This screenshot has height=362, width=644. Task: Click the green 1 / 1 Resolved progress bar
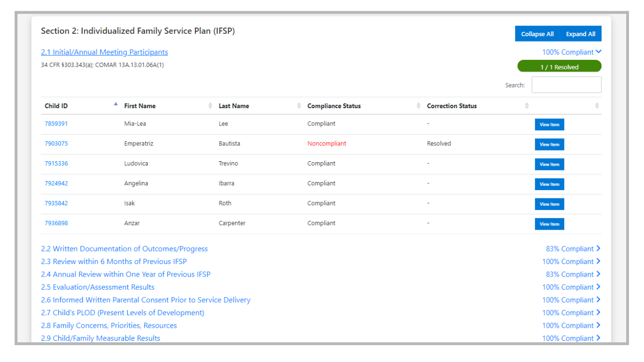[x=559, y=67]
